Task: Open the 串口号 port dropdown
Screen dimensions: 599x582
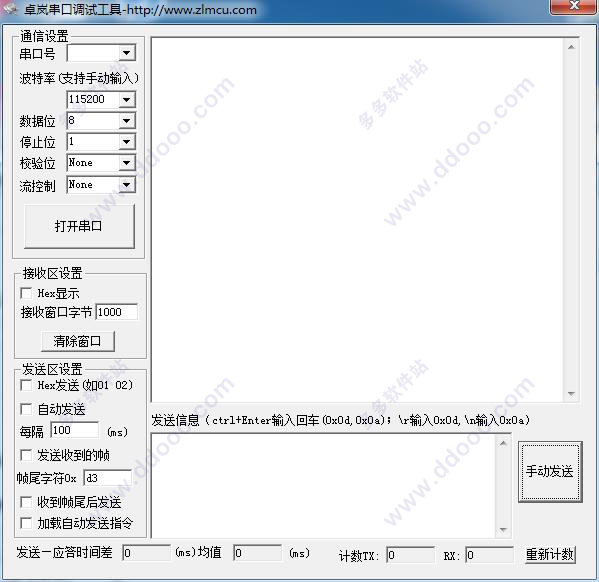Action: click(126, 53)
